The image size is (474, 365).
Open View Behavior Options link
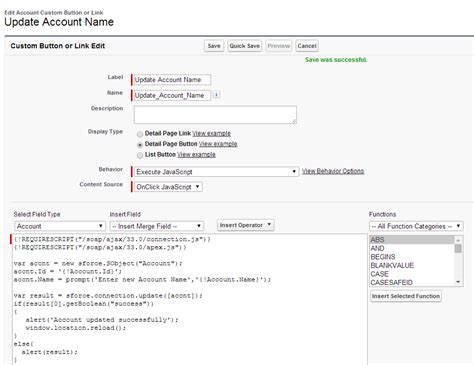pos(333,171)
